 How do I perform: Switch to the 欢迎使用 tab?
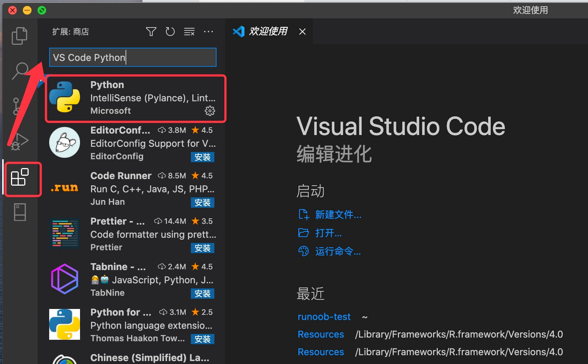click(x=268, y=31)
